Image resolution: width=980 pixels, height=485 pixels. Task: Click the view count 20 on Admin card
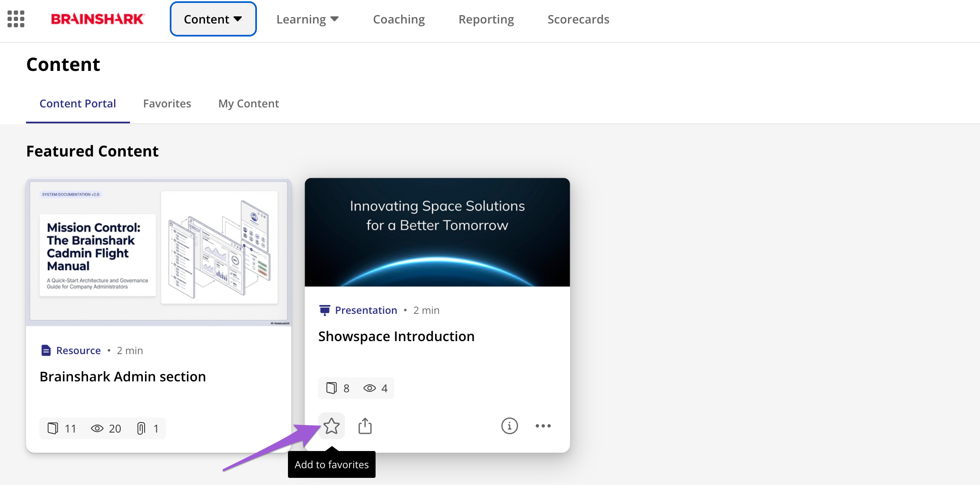pos(115,428)
